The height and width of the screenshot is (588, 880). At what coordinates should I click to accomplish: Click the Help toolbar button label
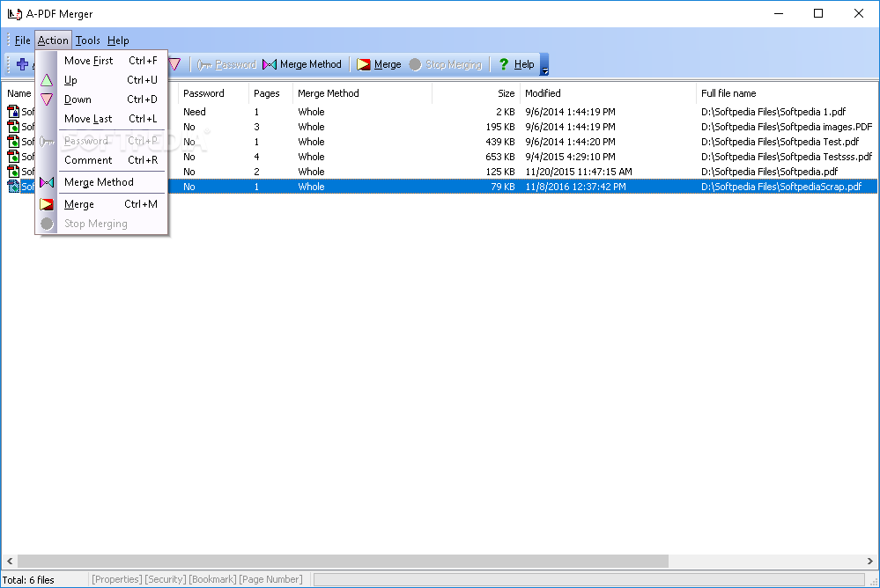pos(524,64)
